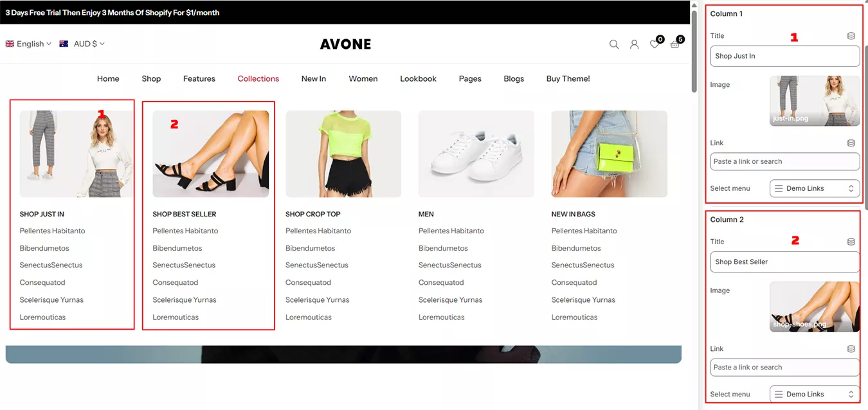
Task: Click the New In Bags heading link
Action: (573, 214)
